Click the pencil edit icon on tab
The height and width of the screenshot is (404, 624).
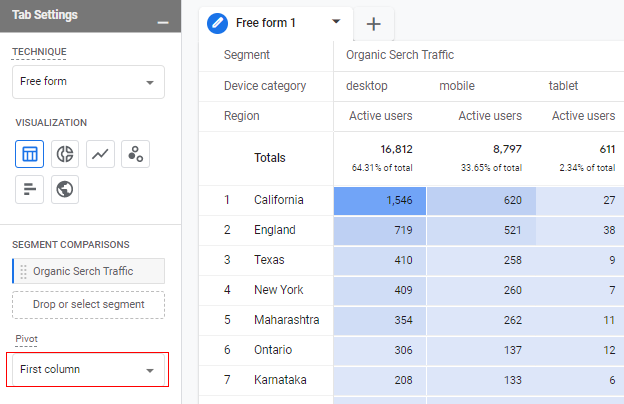(217, 23)
